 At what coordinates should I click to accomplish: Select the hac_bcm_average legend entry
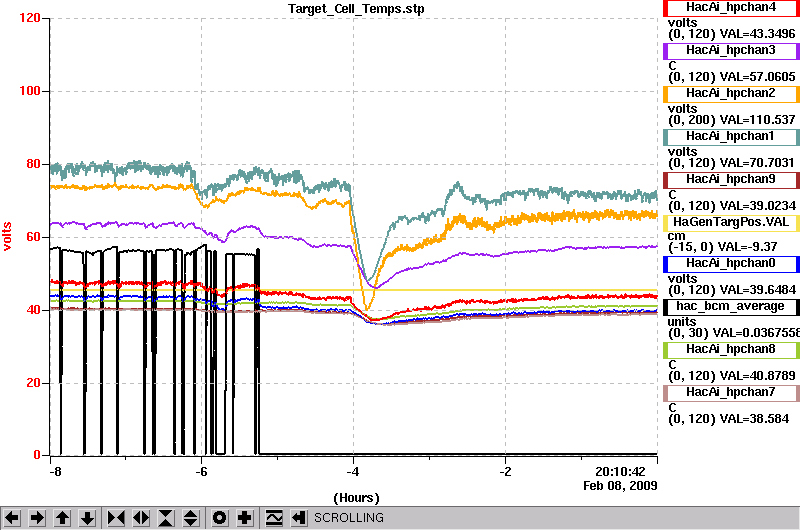click(731, 307)
